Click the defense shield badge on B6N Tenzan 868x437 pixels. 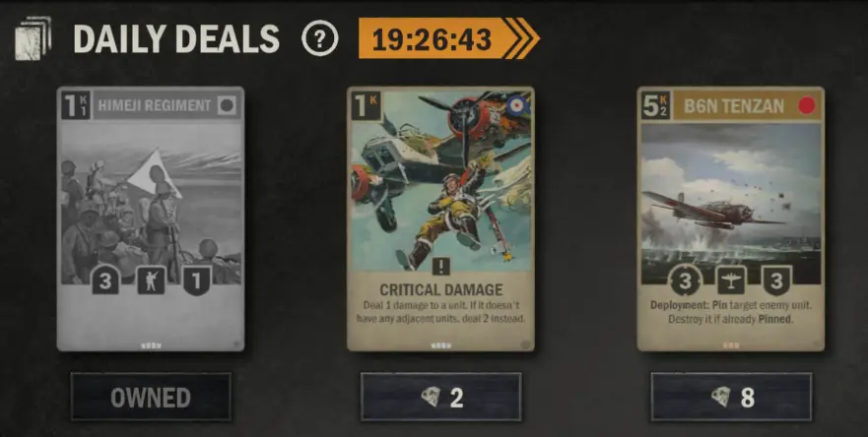coord(776,281)
